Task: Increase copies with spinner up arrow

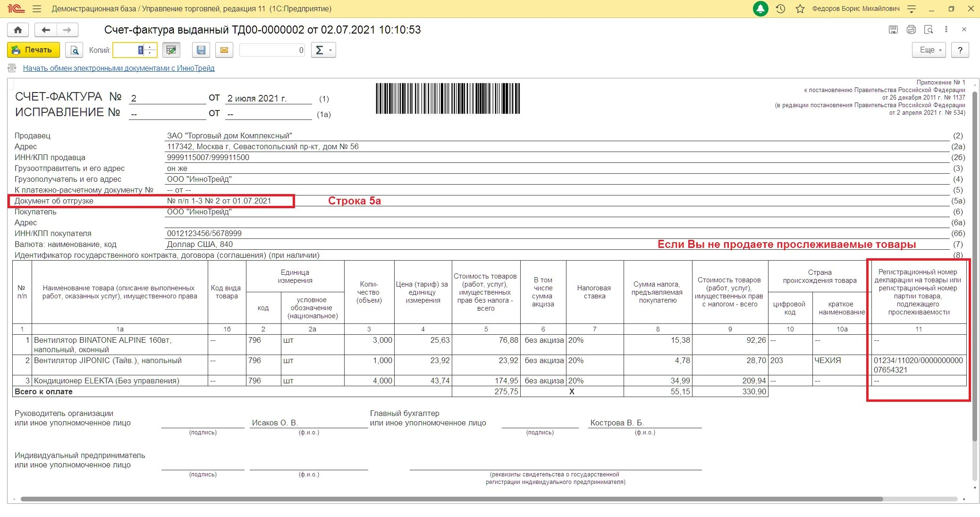Action: [x=150, y=47]
